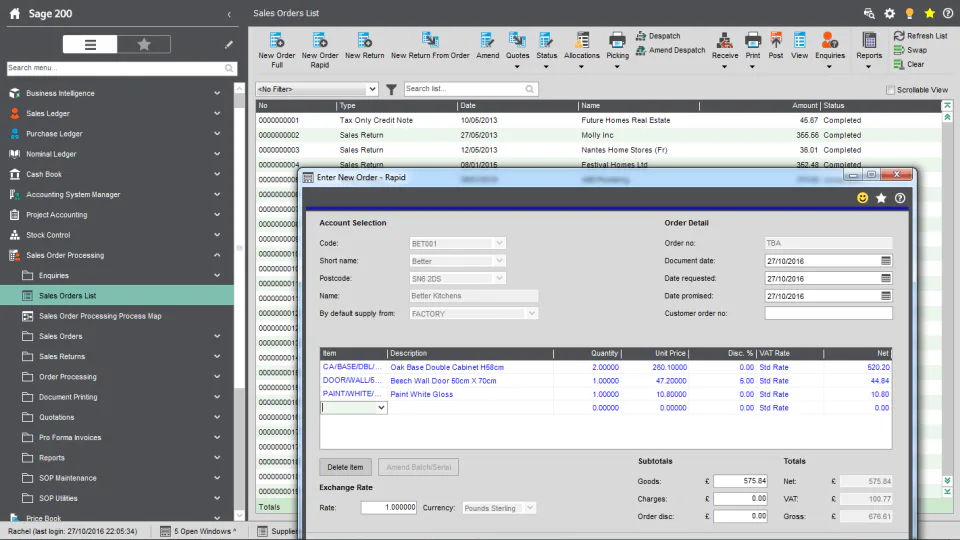Open the Item dropdown in new row
Viewport: 960px width, 540px height.
pyautogui.click(x=380, y=408)
